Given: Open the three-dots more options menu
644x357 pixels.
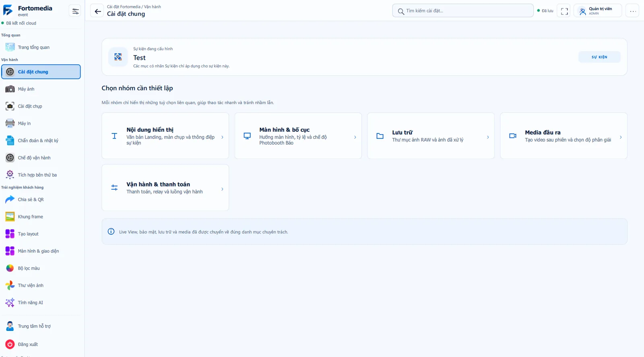Looking at the screenshot, I should (x=633, y=11).
